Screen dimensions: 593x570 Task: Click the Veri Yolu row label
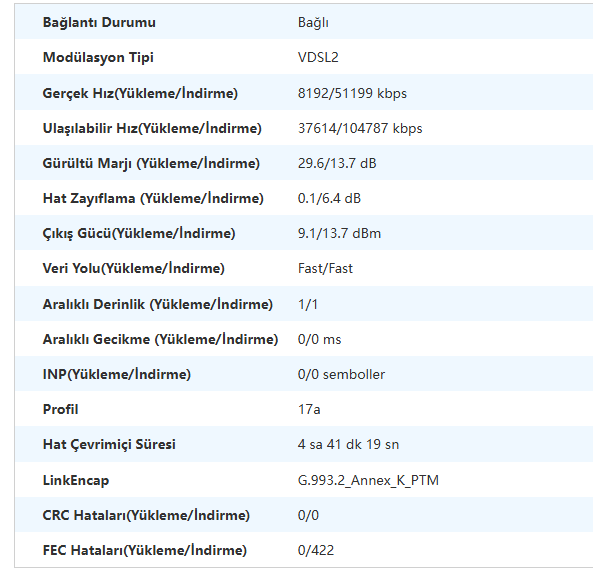[x=134, y=269]
